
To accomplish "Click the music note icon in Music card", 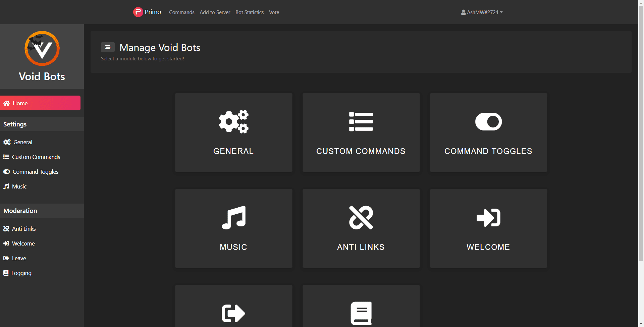I will click(x=233, y=217).
